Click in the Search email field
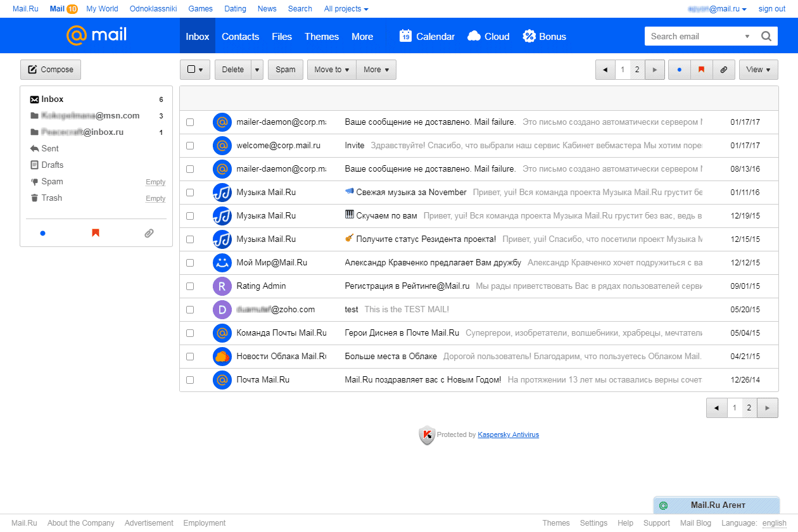Screen dimensions: 798x532 (695, 36)
